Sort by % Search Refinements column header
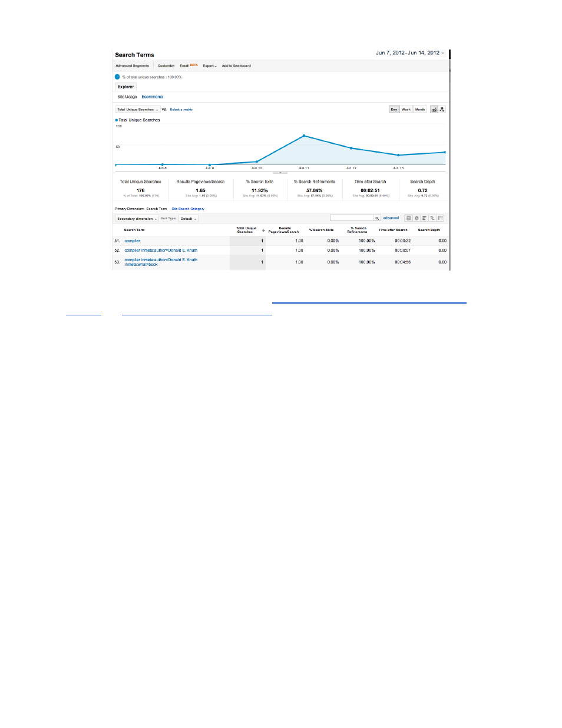This screenshot has height=728, width=562. click(358, 230)
